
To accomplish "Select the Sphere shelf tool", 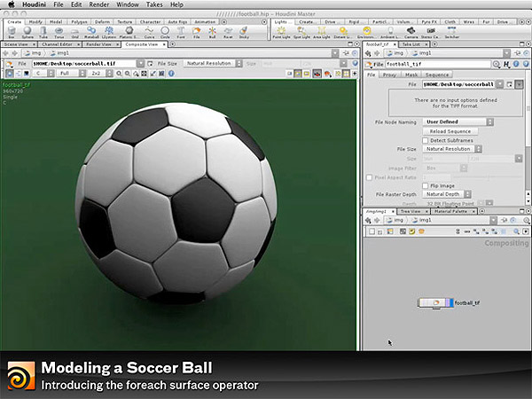I will [x=27, y=33].
